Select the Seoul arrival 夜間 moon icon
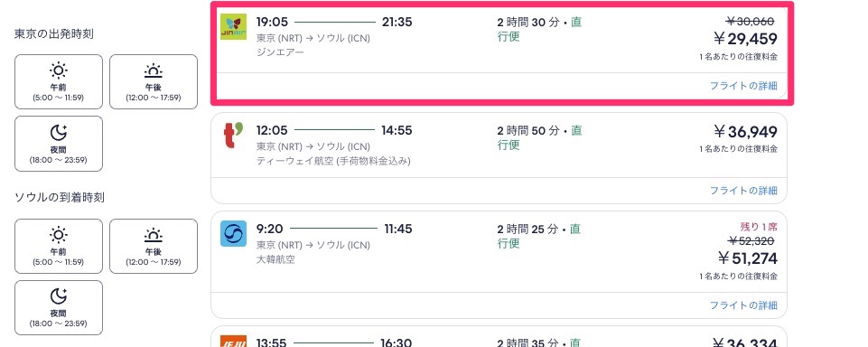This screenshot has width=868, height=347. [x=58, y=296]
